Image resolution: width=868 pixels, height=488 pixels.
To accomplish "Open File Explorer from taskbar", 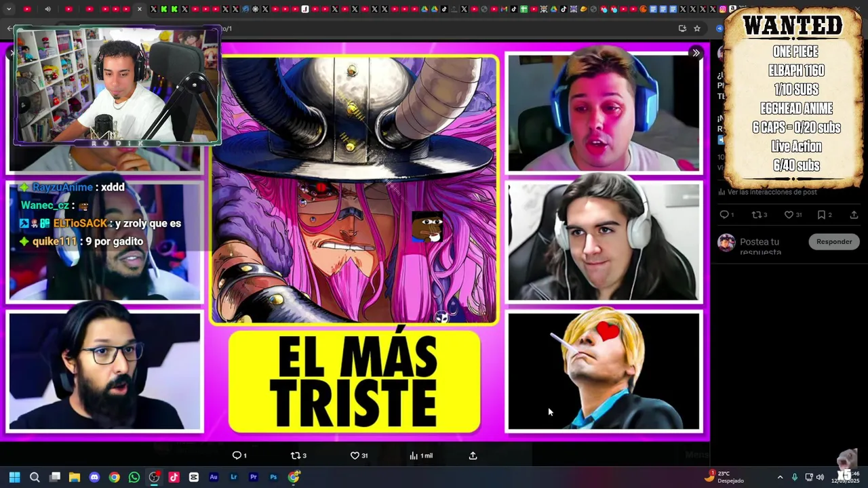I will pyautogui.click(x=75, y=477).
